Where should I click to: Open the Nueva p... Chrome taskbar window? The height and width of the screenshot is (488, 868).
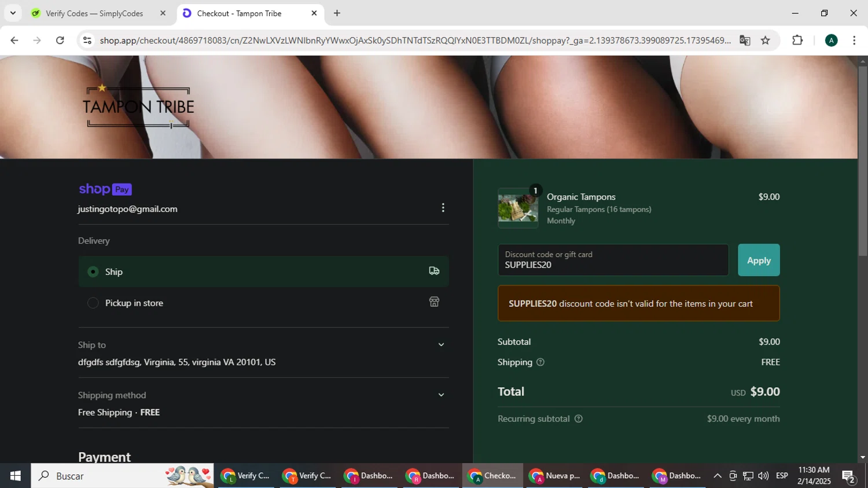pos(554,476)
